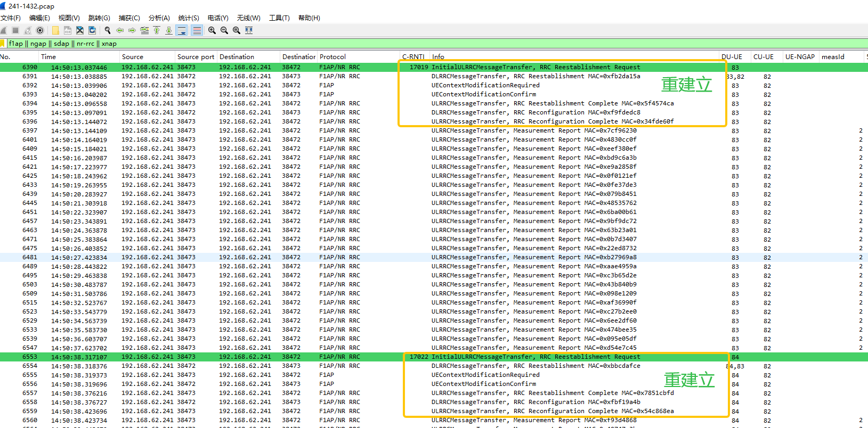Click the display filter bookmark icon
The height and width of the screenshot is (428, 868).
click(x=3, y=44)
